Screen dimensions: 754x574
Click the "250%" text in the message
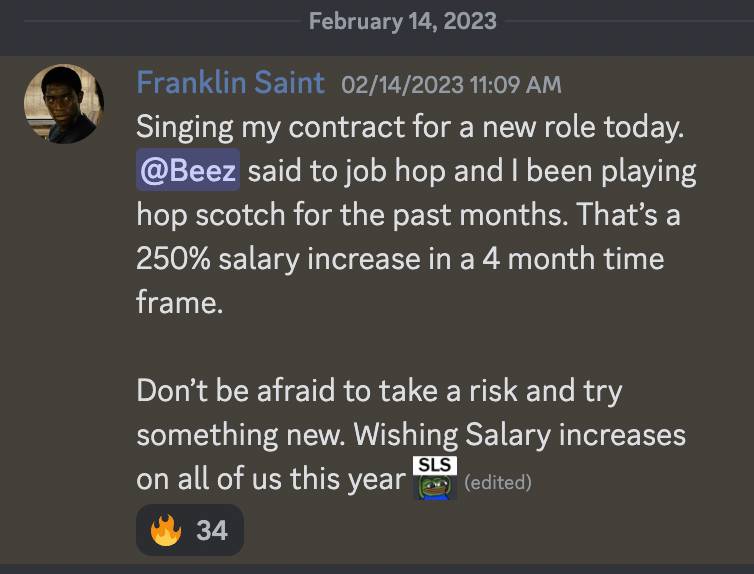pos(174,259)
